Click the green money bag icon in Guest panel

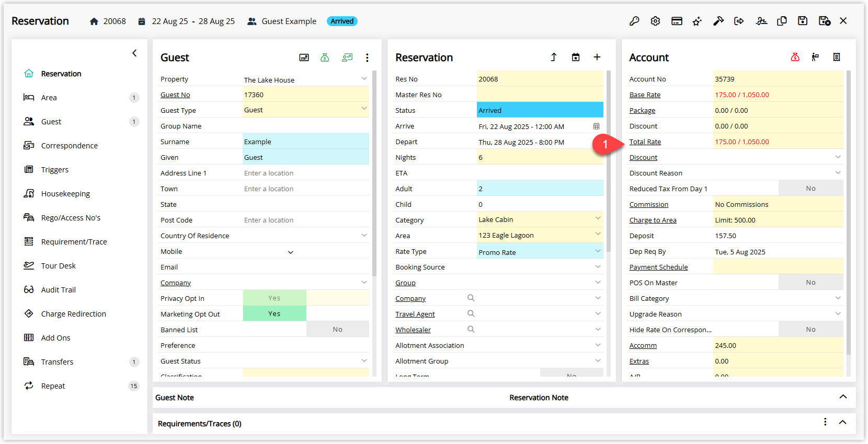[x=325, y=57]
